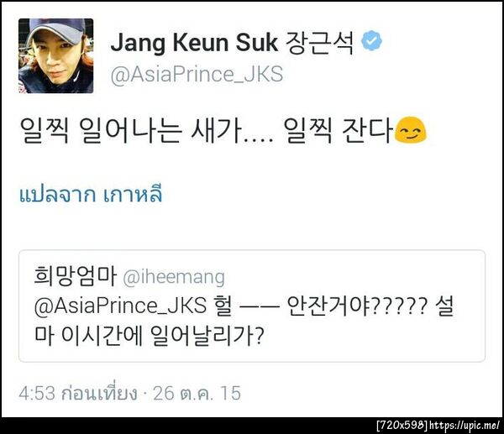Screen dimensions: 504x434
Task: Click "안잔거야?????" text in the quote
Action: 358,306
